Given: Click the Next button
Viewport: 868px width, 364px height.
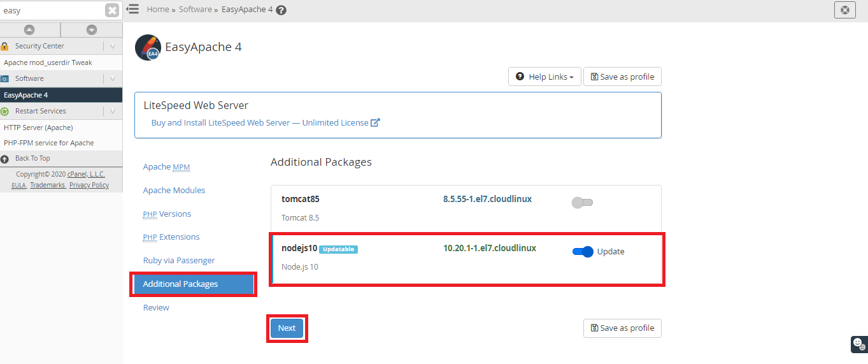Looking at the screenshot, I should [x=287, y=328].
